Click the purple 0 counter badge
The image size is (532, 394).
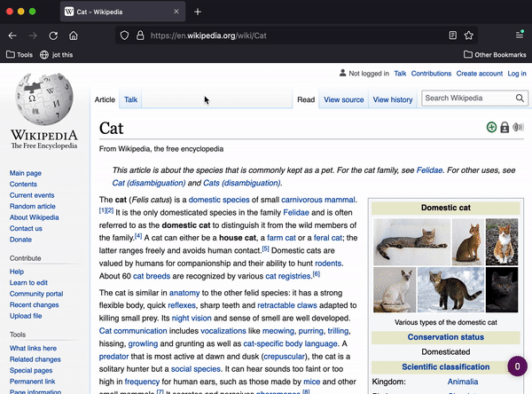point(517,366)
